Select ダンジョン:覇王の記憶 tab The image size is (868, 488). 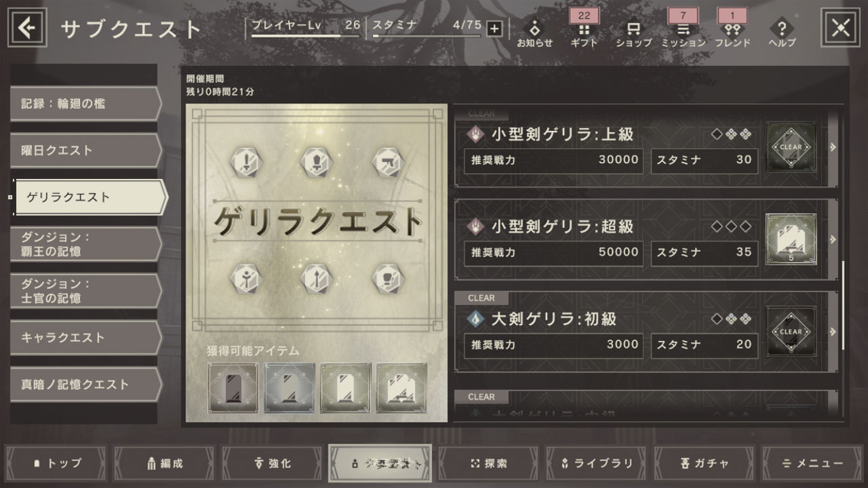(x=86, y=244)
